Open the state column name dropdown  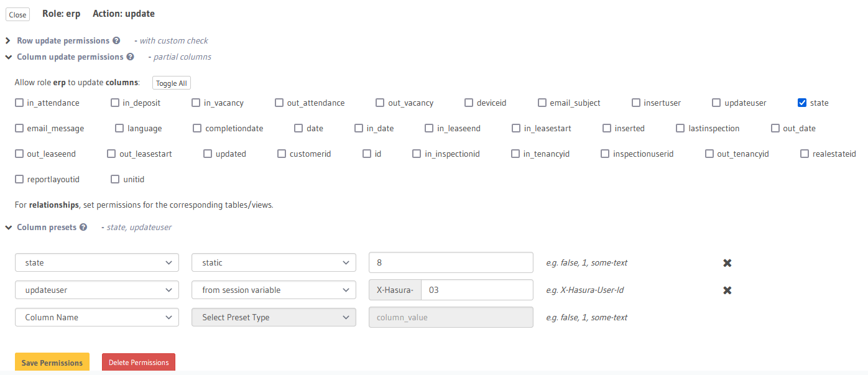pos(97,262)
